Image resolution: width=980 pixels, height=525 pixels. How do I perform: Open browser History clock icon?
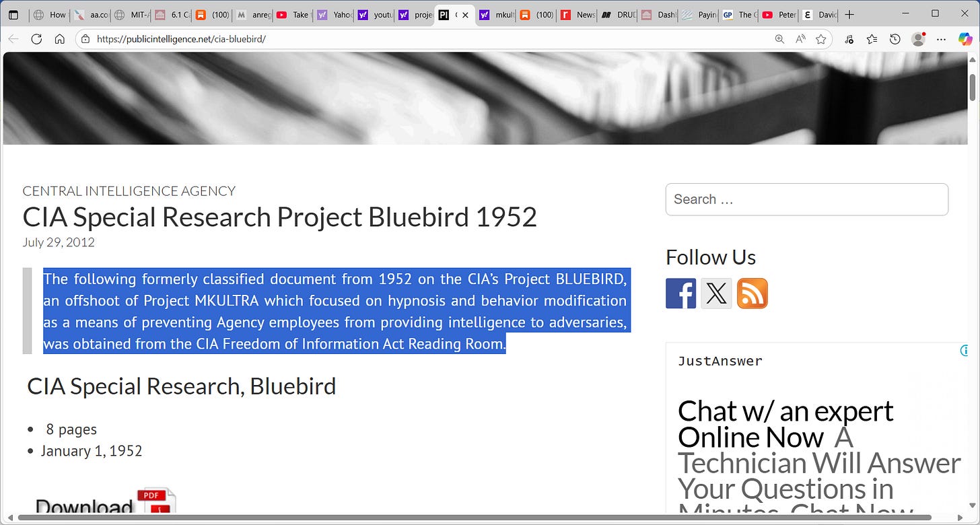tap(895, 39)
